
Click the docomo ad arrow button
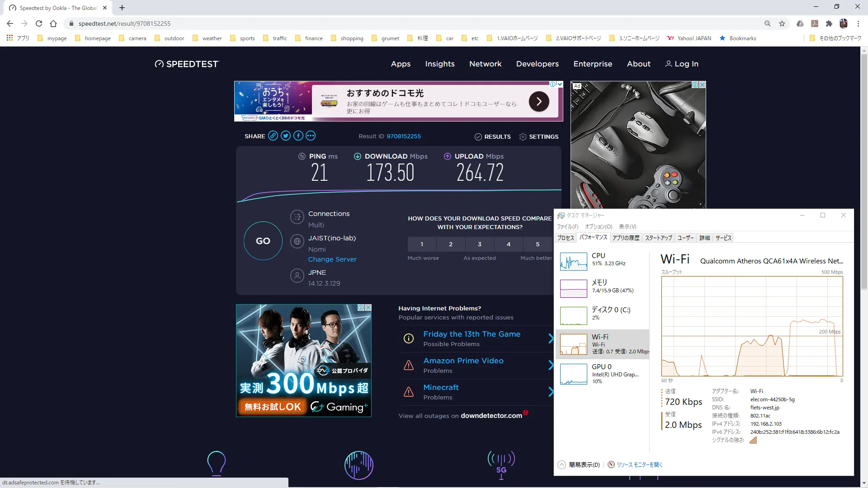point(539,102)
